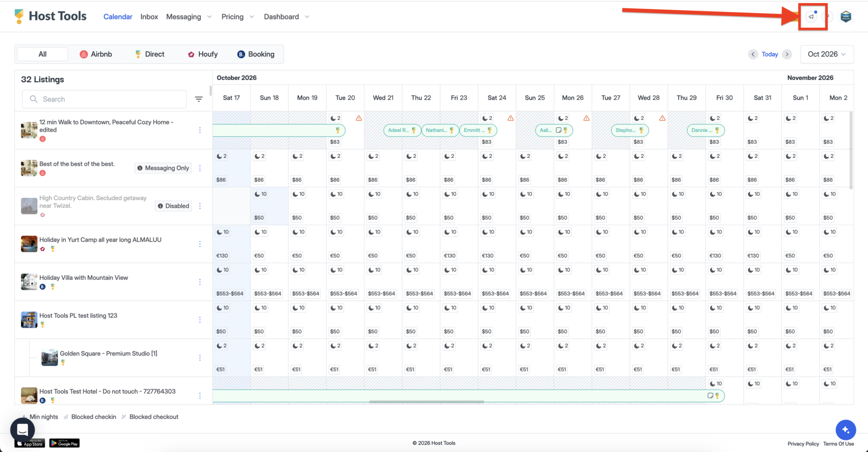Expand the Dashboard menu
The width and height of the screenshot is (868, 452).
click(287, 17)
